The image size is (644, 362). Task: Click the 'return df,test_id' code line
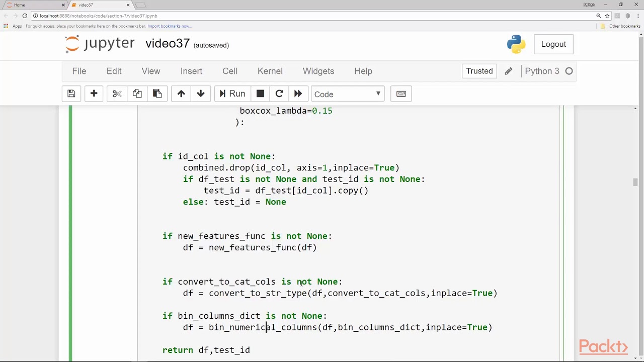pos(206,350)
